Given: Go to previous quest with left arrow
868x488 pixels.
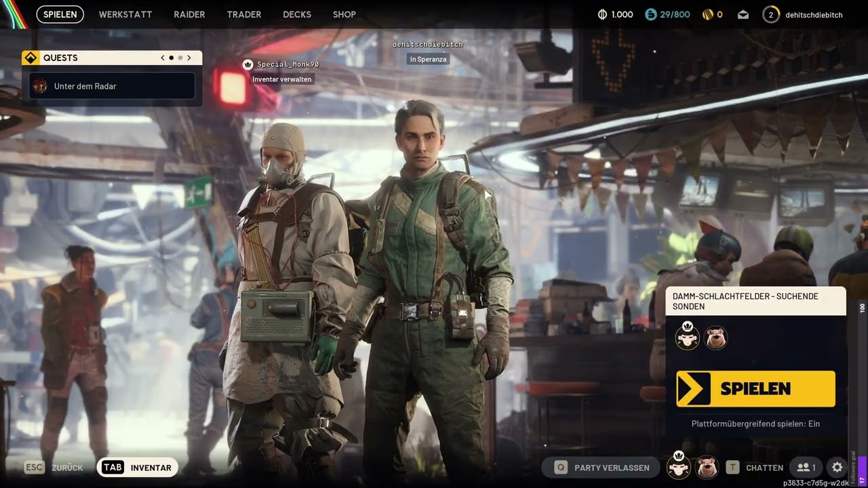Looking at the screenshot, I should (163, 58).
